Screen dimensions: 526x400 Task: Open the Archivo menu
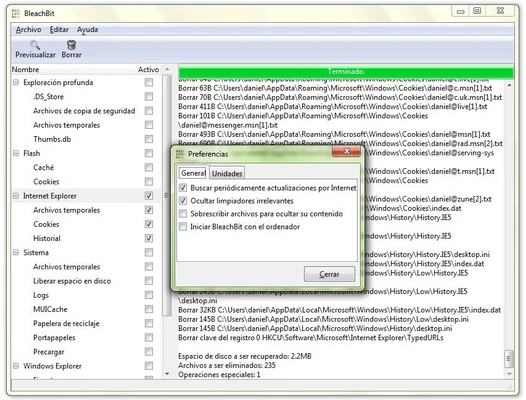(29, 30)
